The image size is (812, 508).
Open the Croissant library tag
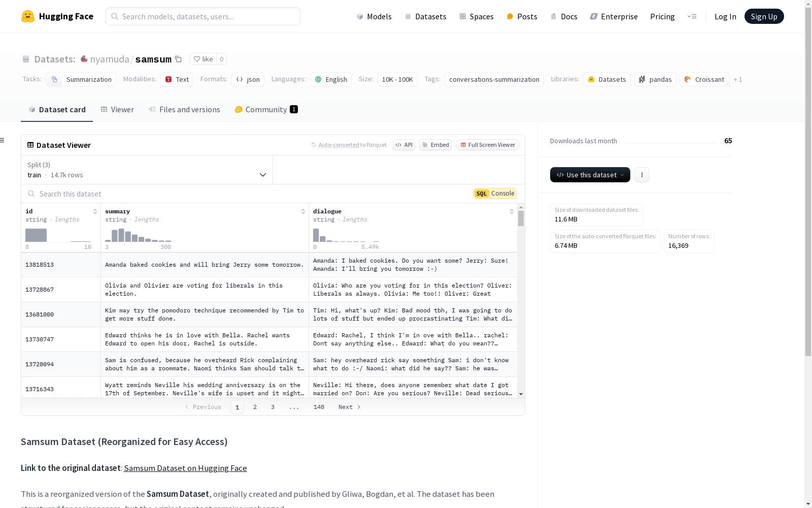704,79
